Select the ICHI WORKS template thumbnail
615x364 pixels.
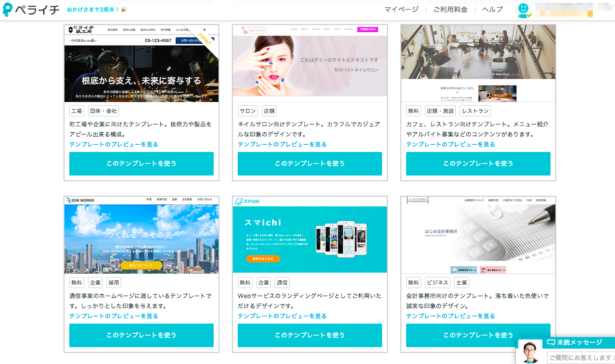coord(141,235)
